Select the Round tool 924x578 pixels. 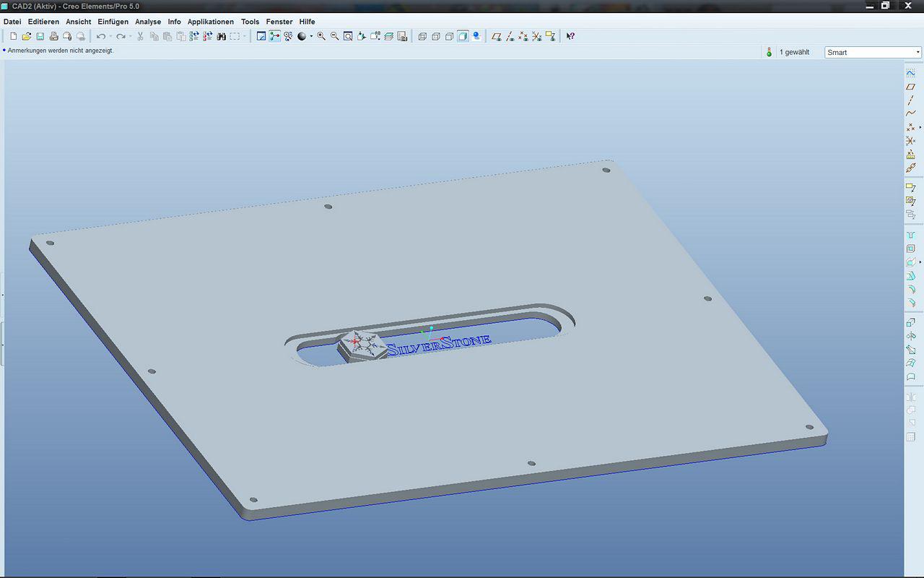click(910, 289)
